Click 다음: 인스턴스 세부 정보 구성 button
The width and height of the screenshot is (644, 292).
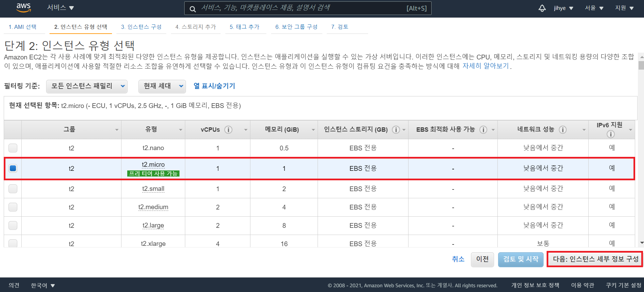[595, 259]
